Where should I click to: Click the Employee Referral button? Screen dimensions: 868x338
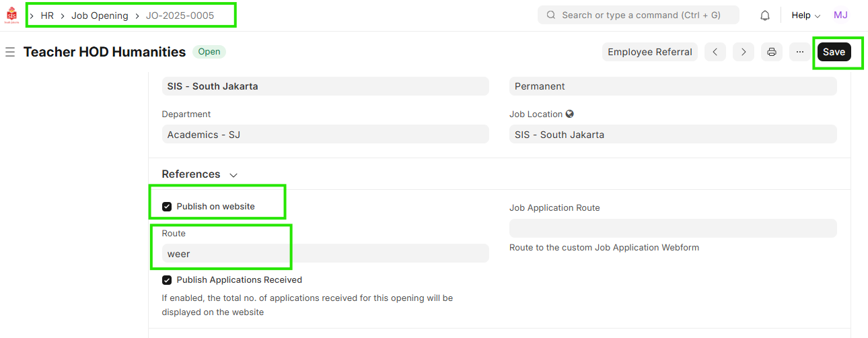coord(649,52)
